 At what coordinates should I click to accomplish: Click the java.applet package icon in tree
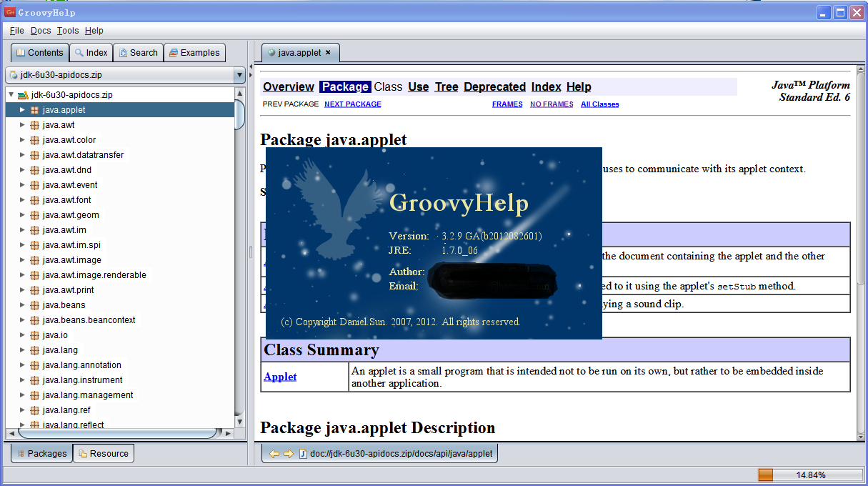tap(34, 110)
